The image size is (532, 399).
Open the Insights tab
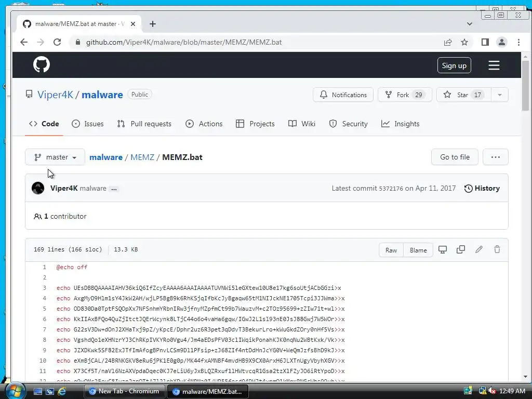pos(401,124)
